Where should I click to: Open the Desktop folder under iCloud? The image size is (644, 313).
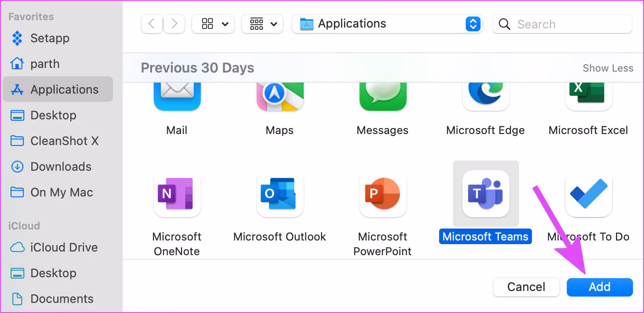[x=43, y=273]
